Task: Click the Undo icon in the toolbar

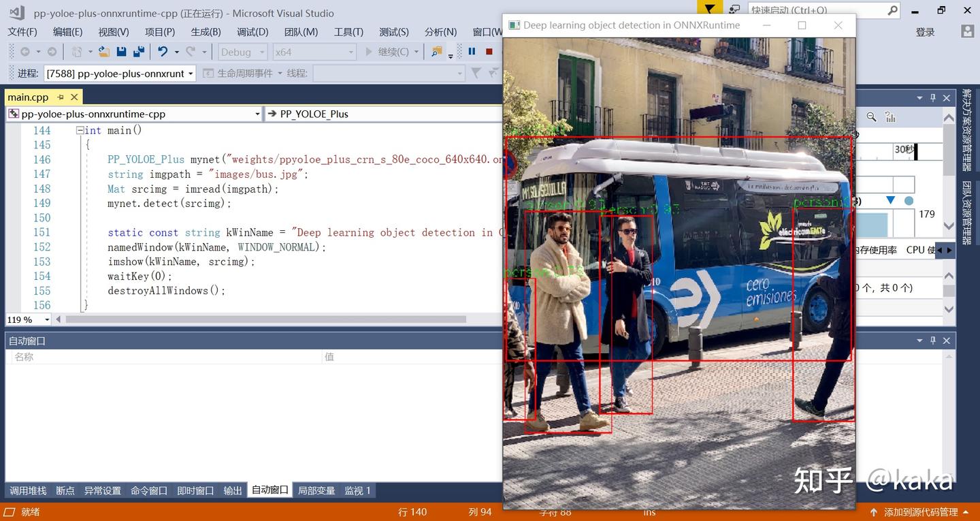Action: pyautogui.click(x=164, y=52)
